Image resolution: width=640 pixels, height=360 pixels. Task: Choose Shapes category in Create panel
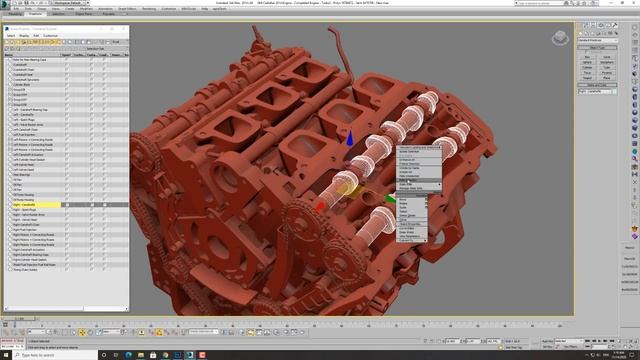tap(586, 33)
